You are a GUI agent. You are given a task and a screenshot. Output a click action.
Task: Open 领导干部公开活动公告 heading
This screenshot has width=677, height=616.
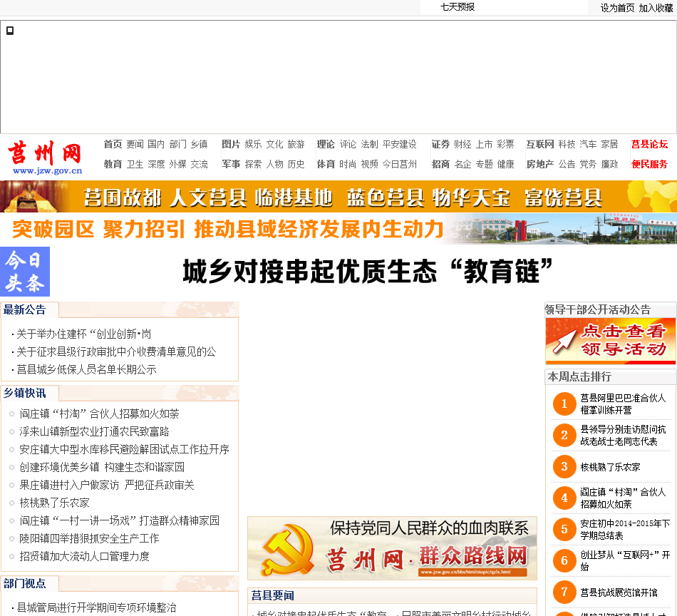coord(598,309)
